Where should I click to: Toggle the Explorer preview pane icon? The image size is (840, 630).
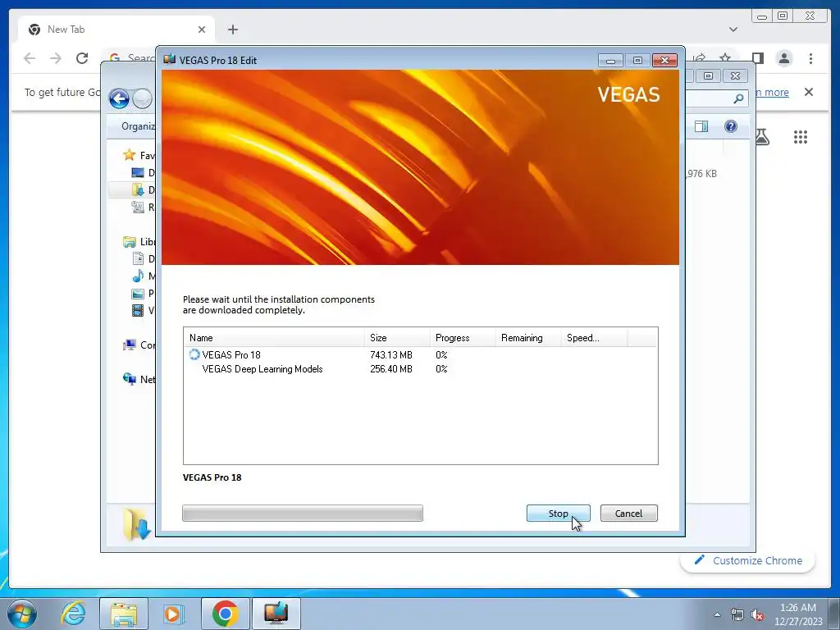701,126
